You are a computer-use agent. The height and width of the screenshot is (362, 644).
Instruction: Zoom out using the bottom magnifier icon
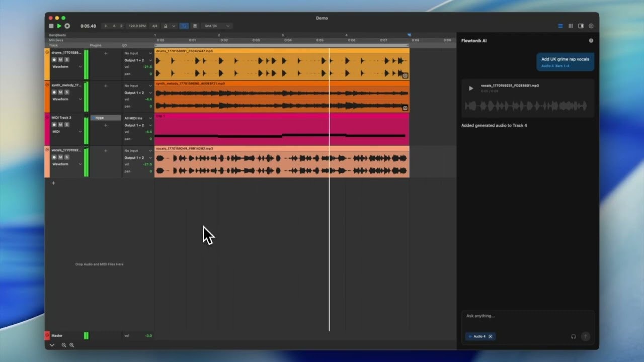click(64, 345)
